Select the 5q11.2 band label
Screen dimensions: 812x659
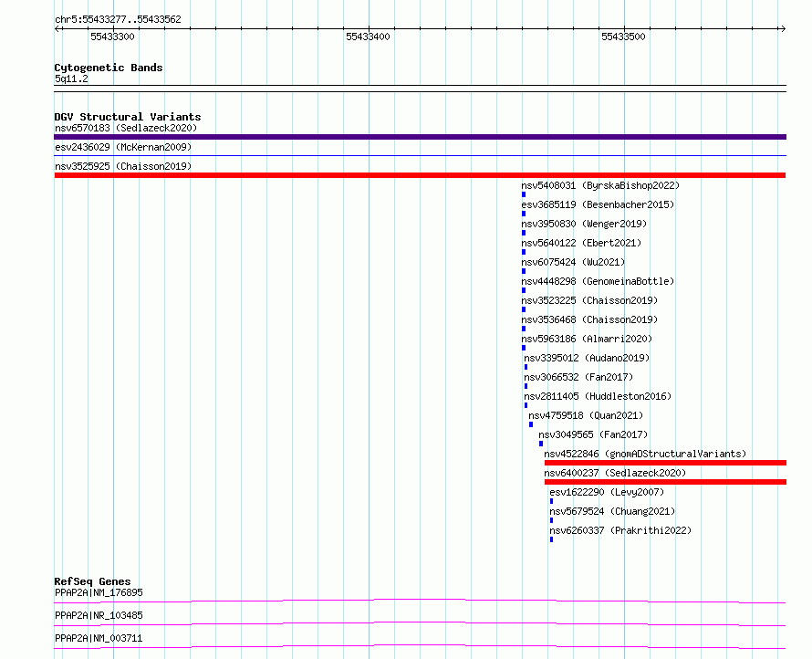71,79
